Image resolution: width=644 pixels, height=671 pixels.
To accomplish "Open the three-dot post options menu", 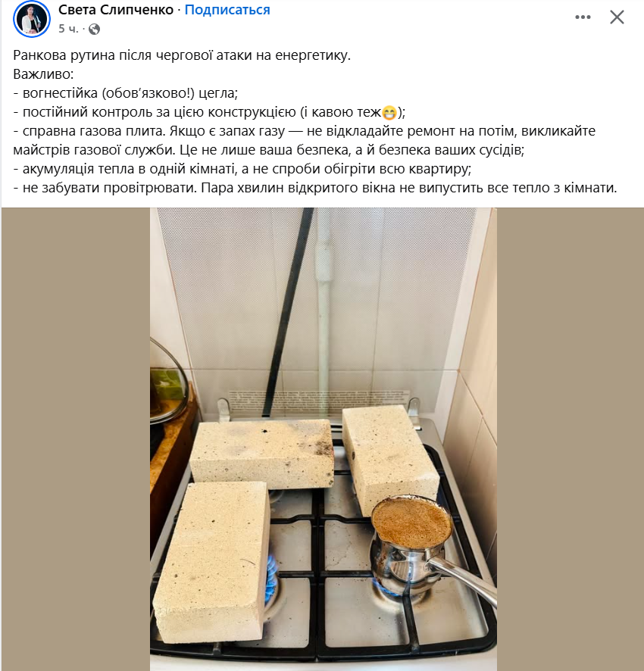I will point(583,17).
